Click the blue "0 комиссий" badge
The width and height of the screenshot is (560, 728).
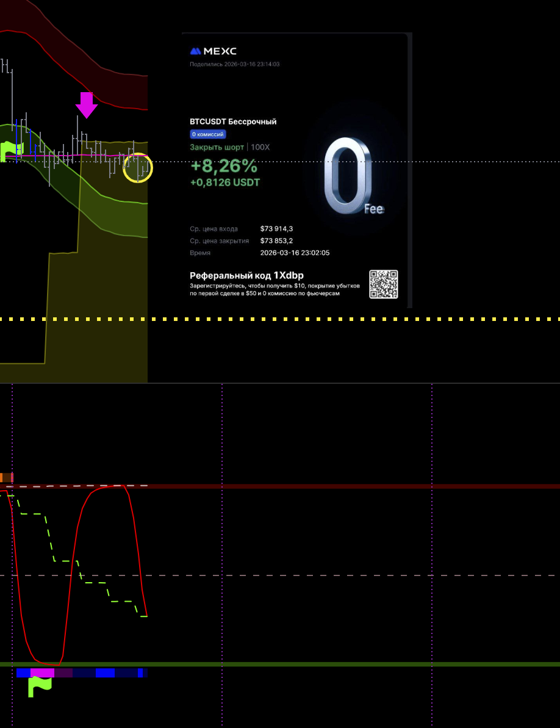208,134
